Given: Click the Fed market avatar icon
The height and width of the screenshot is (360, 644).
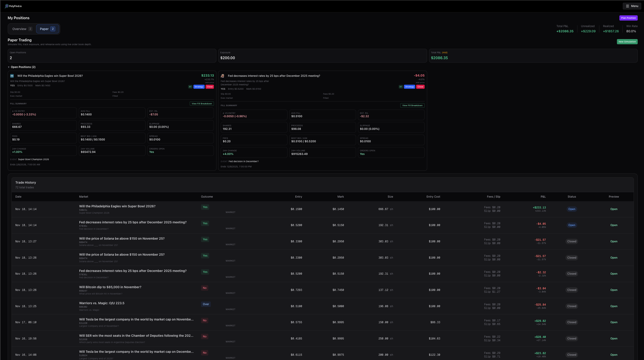Looking at the screenshot, I should (x=222, y=76).
